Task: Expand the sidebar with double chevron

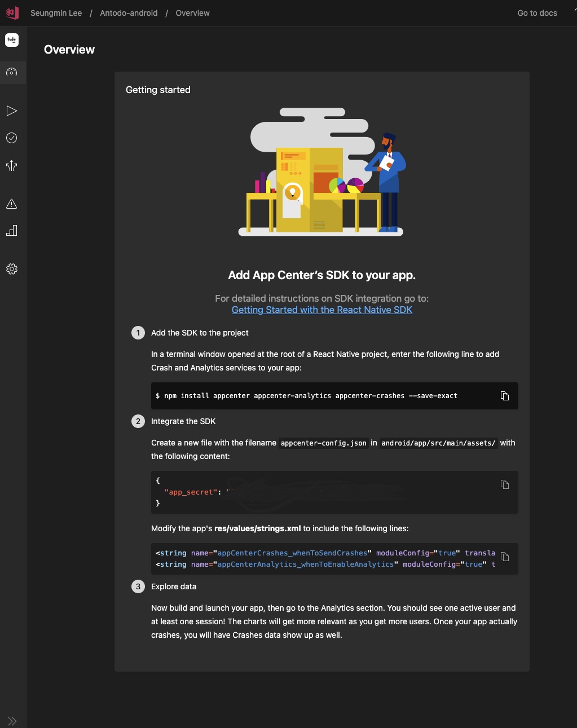Action: click(x=12, y=721)
